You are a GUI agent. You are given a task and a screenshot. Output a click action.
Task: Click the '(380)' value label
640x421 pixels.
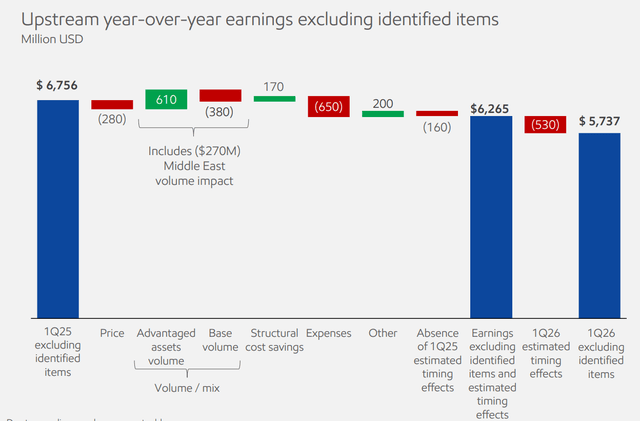click(219, 112)
